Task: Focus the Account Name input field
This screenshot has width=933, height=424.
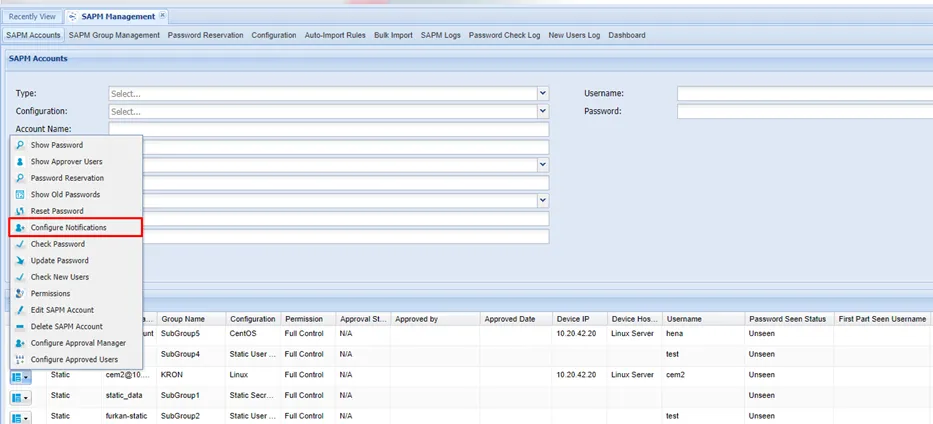Action: tap(328, 129)
